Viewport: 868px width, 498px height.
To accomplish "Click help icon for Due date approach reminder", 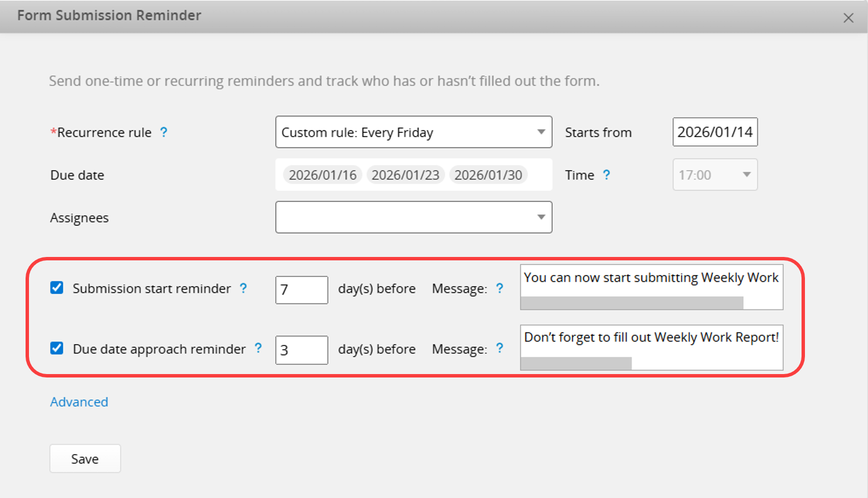I will (258, 348).
